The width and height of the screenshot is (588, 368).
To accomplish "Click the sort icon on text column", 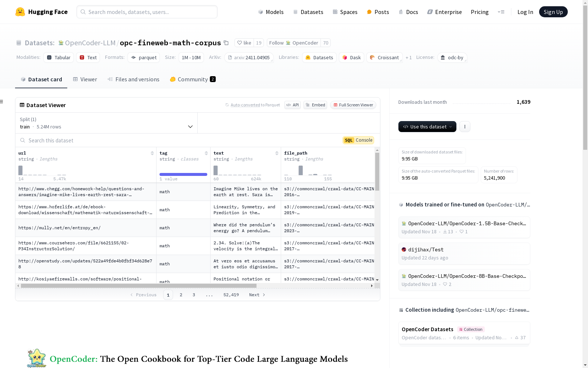I will [x=277, y=153].
